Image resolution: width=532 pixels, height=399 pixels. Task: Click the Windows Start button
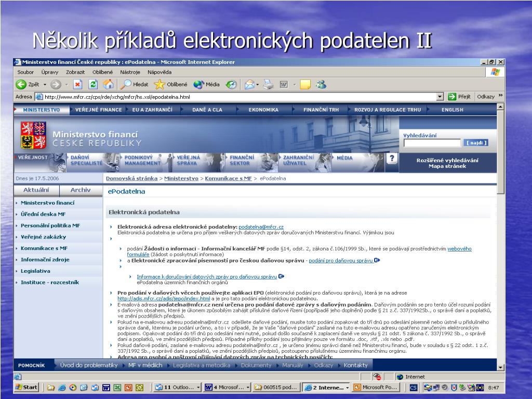pos(27,388)
